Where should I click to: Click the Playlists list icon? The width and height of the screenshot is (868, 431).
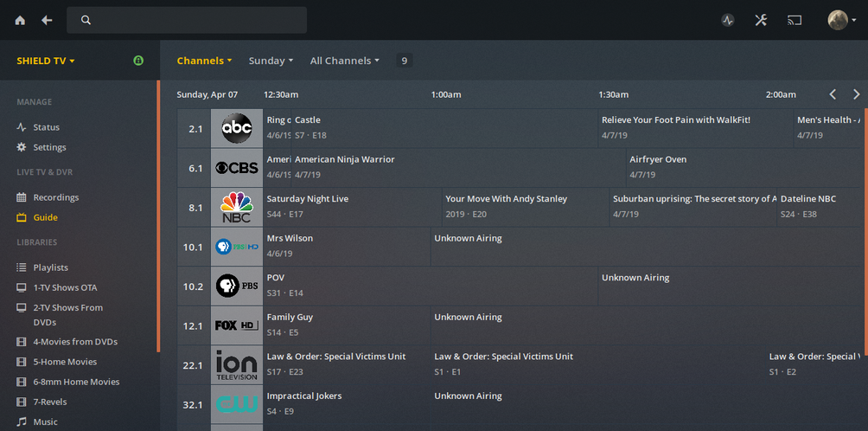22,267
